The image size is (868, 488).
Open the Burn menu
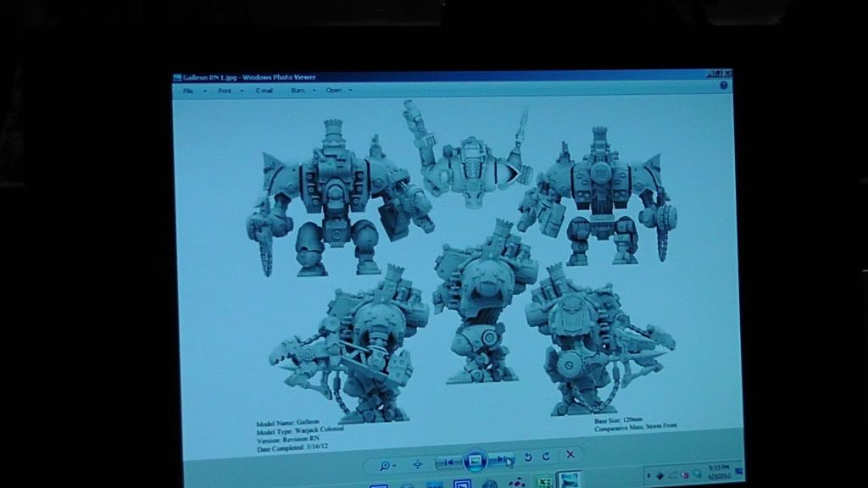tap(298, 90)
